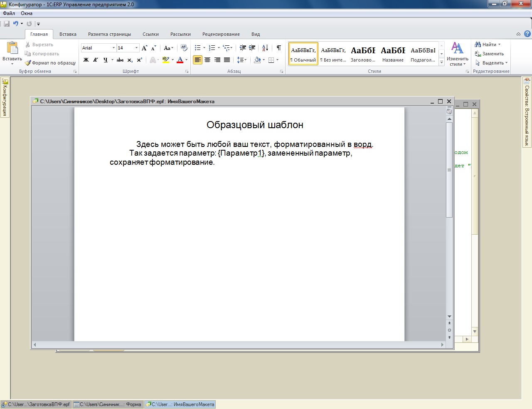
Task: Open Help with the blue question mark icon
Action: pos(527,34)
